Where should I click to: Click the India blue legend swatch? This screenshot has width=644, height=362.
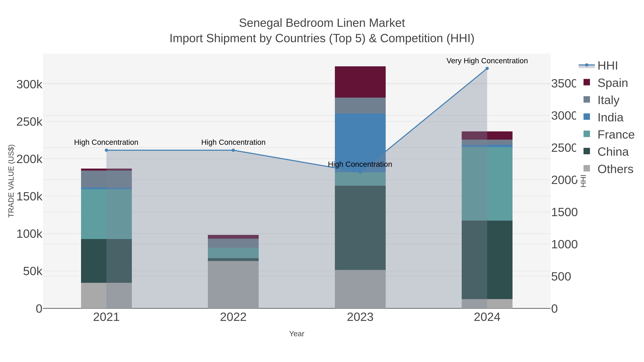[x=587, y=117]
